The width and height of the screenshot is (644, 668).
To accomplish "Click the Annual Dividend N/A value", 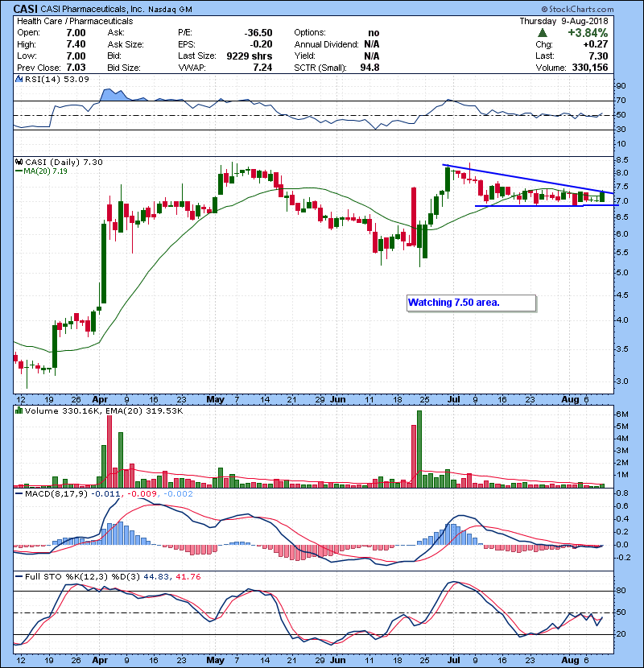I will (372, 44).
